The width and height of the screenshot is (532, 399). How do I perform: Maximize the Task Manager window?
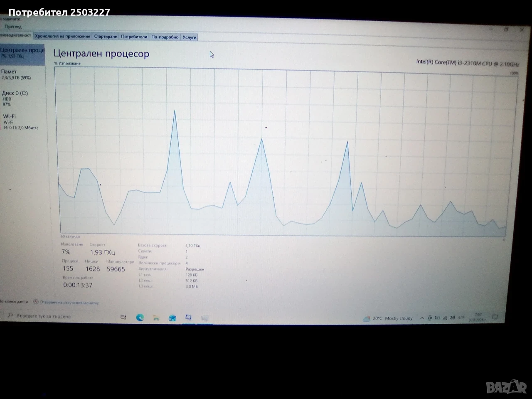pyautogui.click(x=506, y=30)
